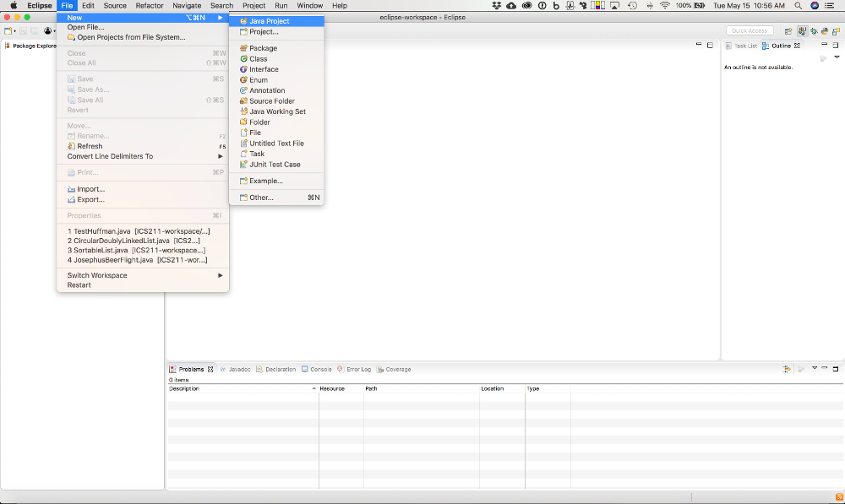Sort problems by the Description column header
Viewport: 845px width, 504px height.
click(241, 388)
